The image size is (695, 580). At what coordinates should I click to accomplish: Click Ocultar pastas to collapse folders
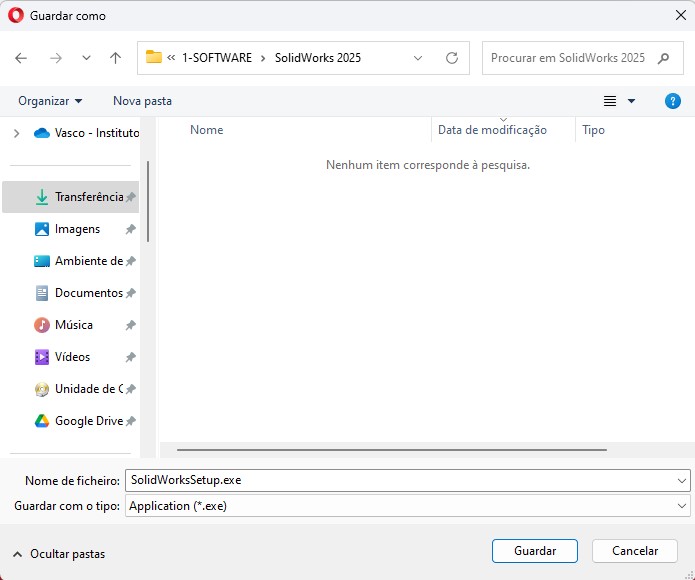[59, 554]
